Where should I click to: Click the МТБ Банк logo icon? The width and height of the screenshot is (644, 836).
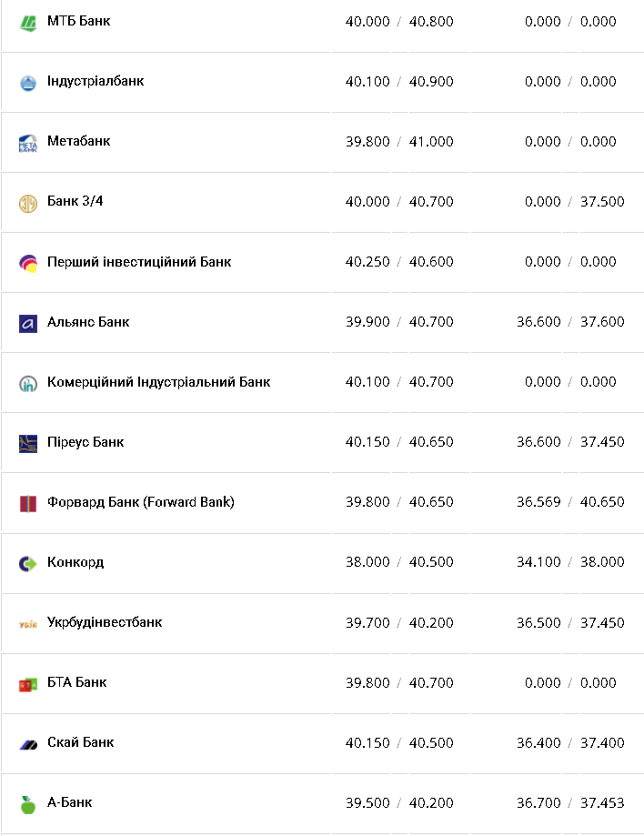point(28,22)
